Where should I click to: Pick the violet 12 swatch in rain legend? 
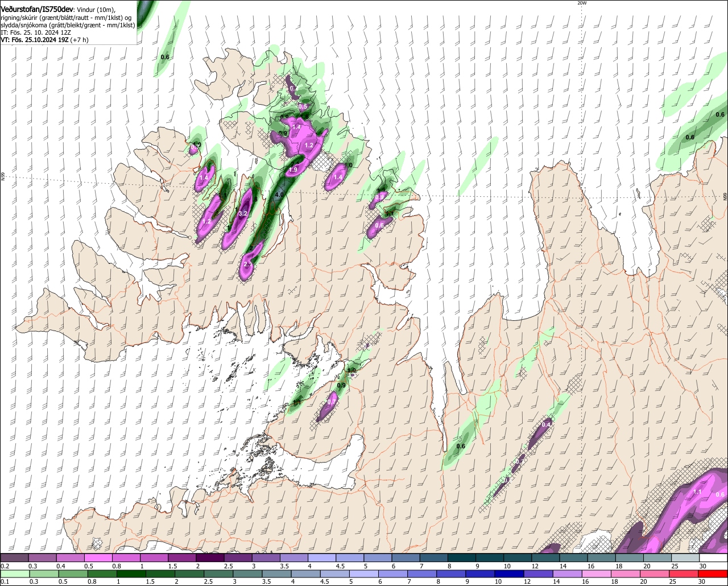[x=538, y=573]
